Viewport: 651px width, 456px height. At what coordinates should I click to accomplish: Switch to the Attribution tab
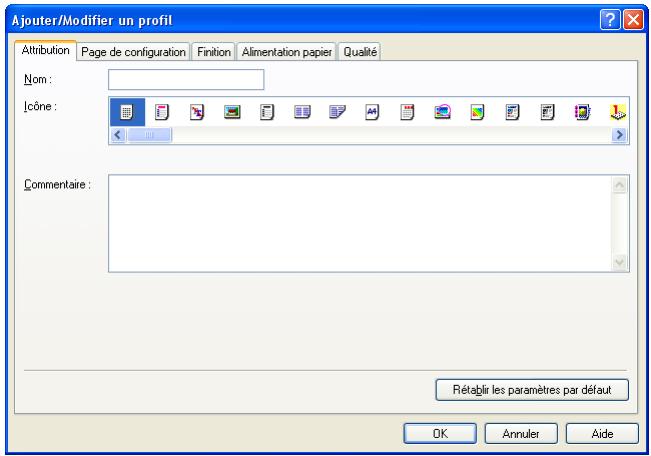[x=46, y=50]
